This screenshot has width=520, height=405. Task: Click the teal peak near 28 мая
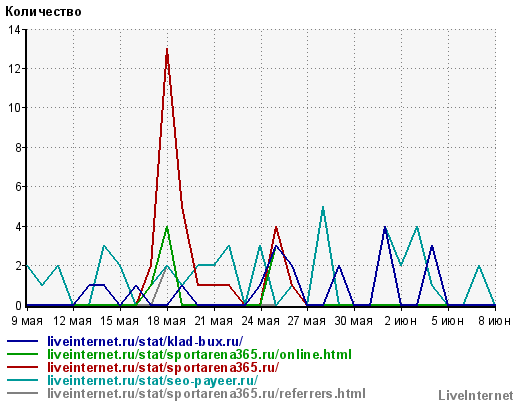coord(323,208)
